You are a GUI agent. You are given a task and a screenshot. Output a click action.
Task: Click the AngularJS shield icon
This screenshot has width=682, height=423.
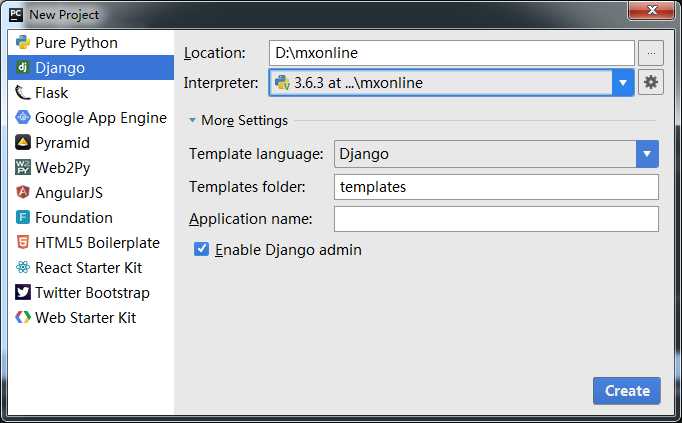tap(23, 192)
